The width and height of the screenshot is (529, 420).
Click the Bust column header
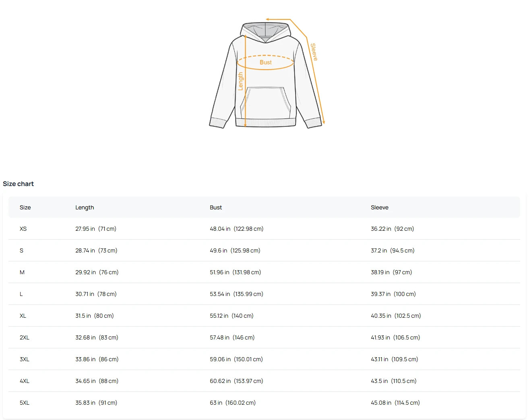tap(216, 207)
